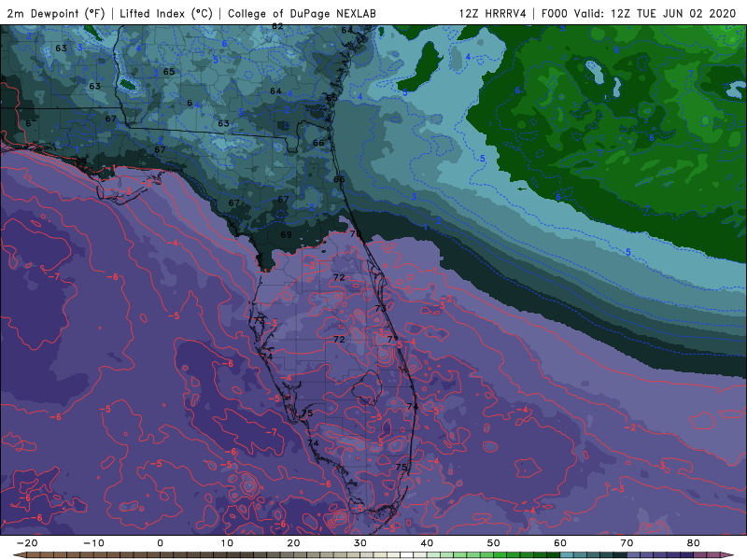The height and width of the screenshot is (560, 747).
Task: Click the dewpoint value 62 at the map's top edge
Action: pos(277,27)
